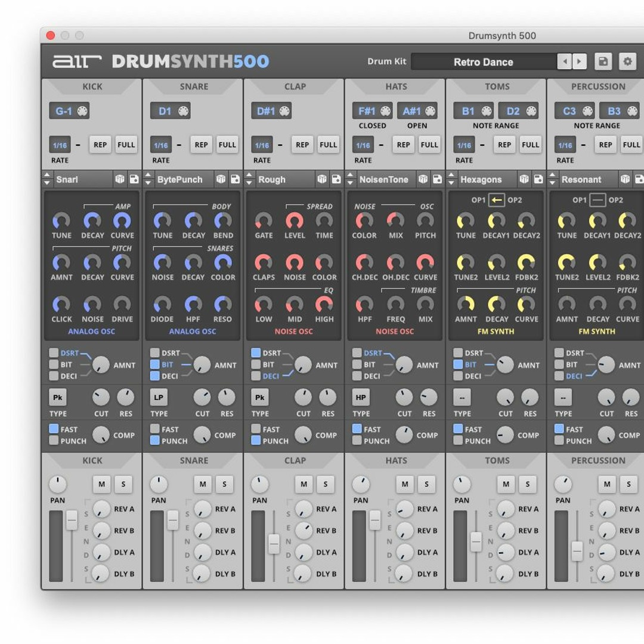Click the Kick PAN knob in the mixer
The image size is (644, 644).
pyautogui.click(x=57, y=485)
